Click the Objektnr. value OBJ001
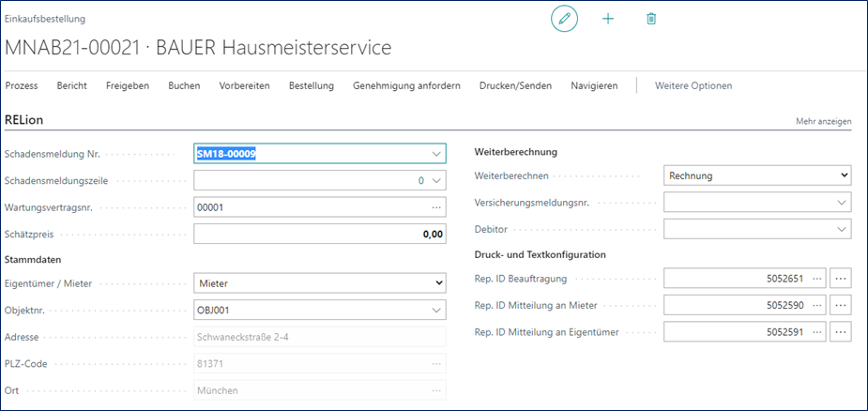The width and height of the screenshot is (868, 411). [213, 311]
